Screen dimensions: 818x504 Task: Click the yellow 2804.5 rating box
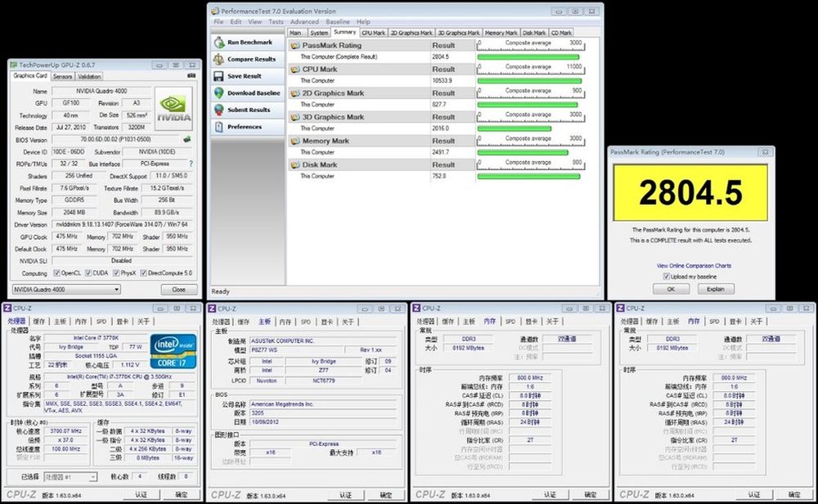[x=690, y=192]
